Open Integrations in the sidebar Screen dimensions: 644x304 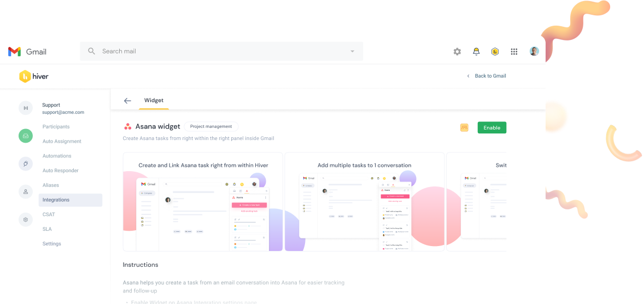tap(56, 200)
